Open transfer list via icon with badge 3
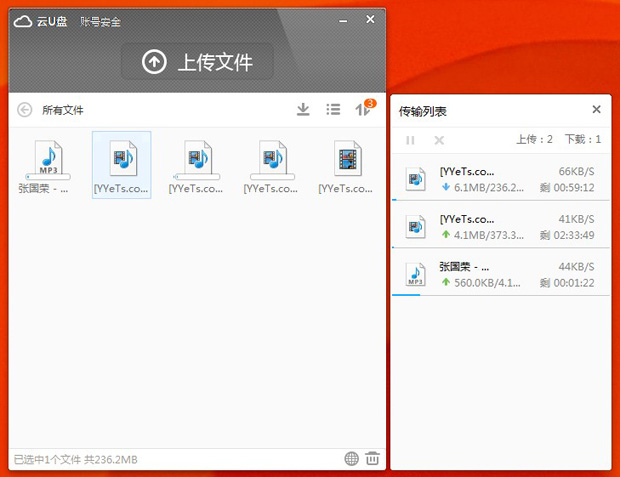The width and height of the screenshot is (620, 477). point(364,110)
